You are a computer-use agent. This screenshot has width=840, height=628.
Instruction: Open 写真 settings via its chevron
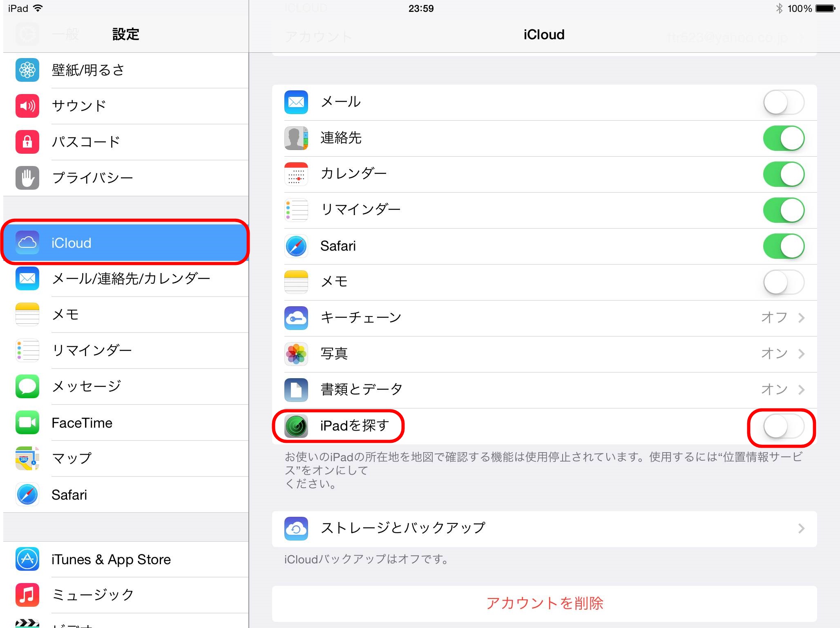tap(801, 354)
